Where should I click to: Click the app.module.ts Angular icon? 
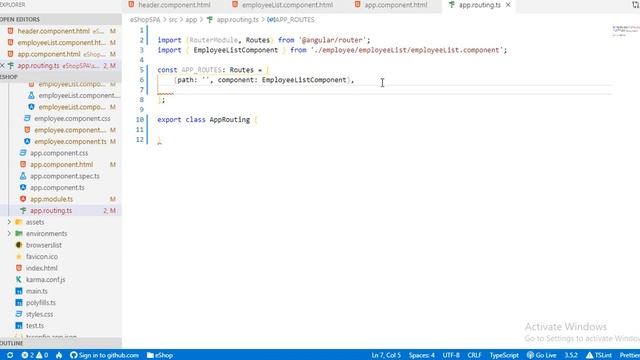click(x=23, y=199)
